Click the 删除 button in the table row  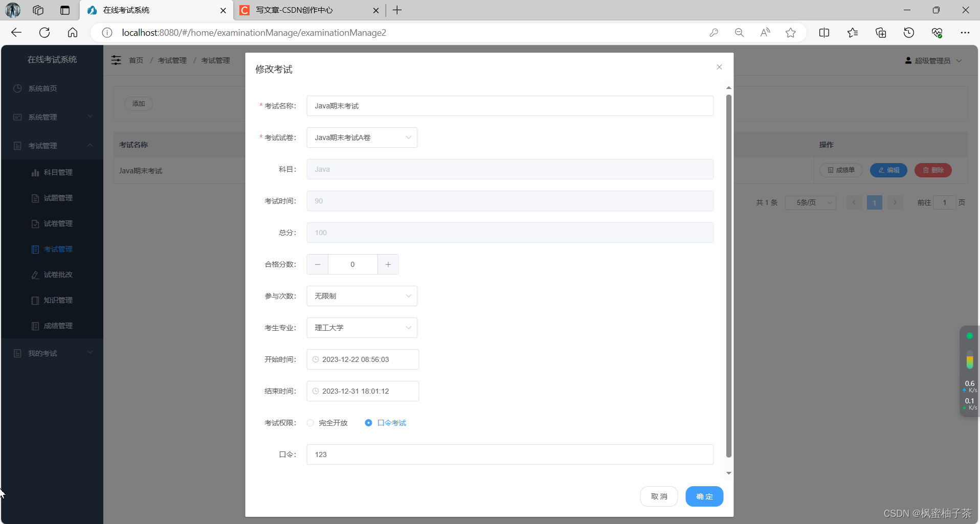[932, 170]
